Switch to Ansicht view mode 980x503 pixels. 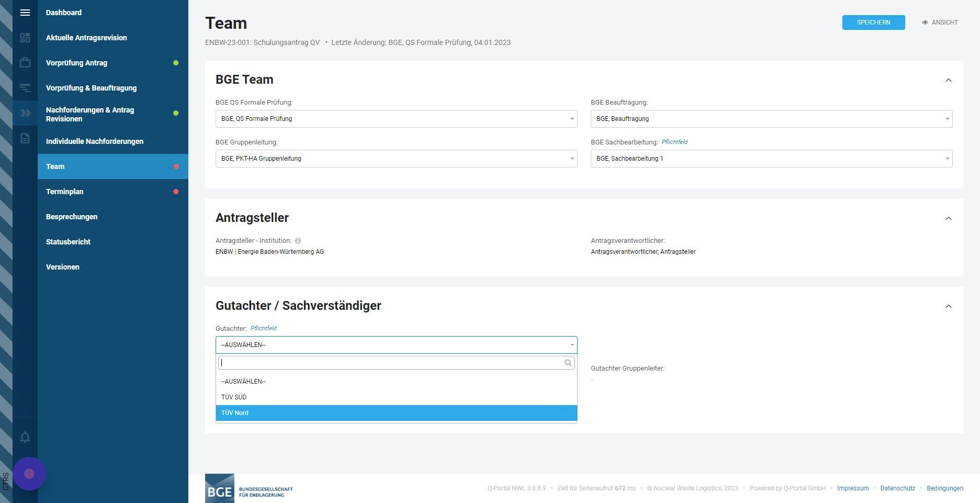[940, 23]
